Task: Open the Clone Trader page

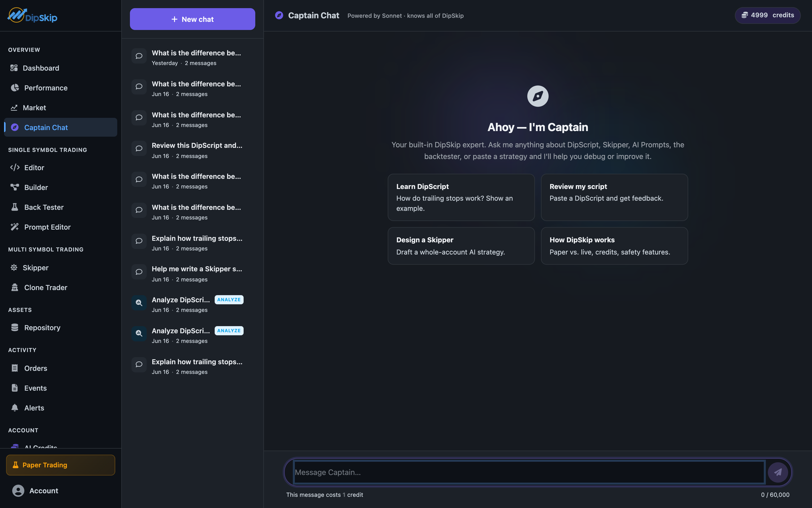Action: pyautogui.click(x=60, y=288)
